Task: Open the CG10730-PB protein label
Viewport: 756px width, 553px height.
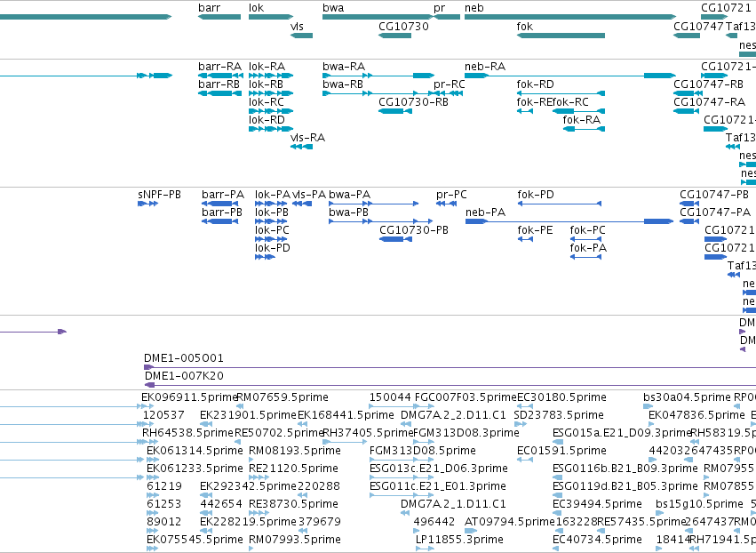Action: (x=414, y=230)
